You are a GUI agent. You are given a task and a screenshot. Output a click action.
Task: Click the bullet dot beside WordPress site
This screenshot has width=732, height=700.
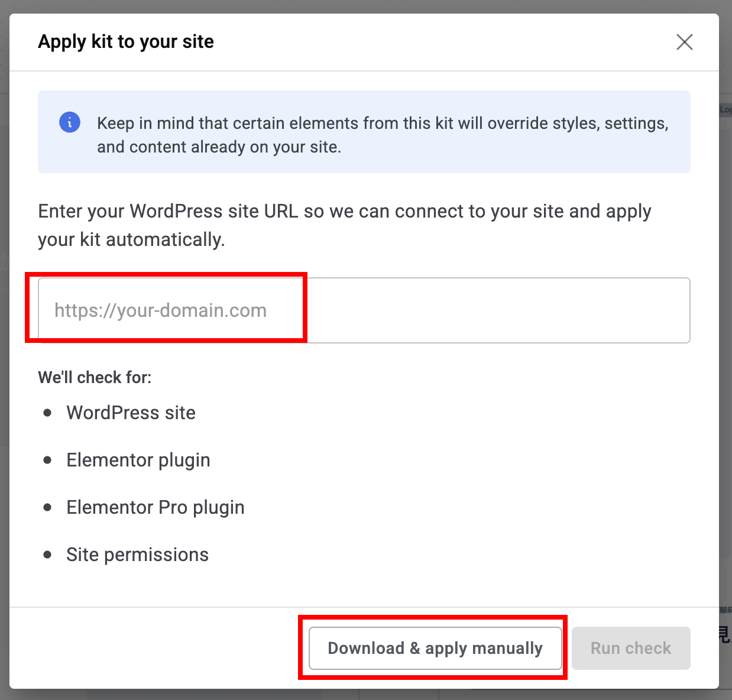48,413
